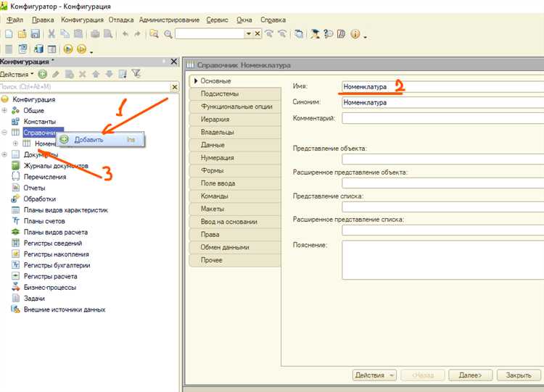Click the Синоним input field
The height and width of the screenshot is (392, 544).
pos(442,103)
